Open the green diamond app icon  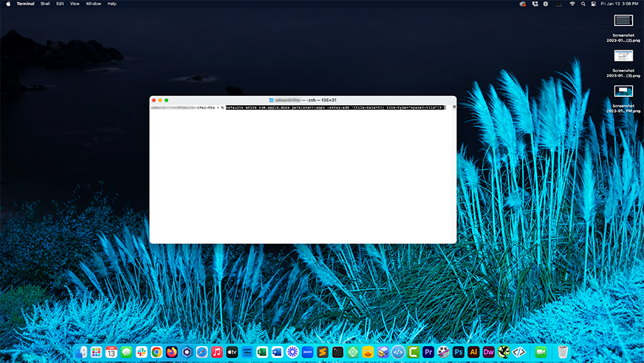pos(353,352)
